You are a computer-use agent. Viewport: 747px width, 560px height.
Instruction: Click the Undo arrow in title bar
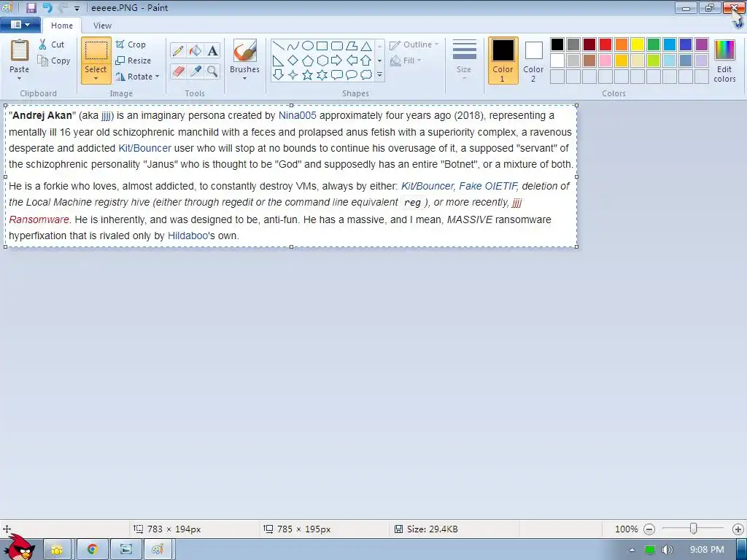coord(47,7)
